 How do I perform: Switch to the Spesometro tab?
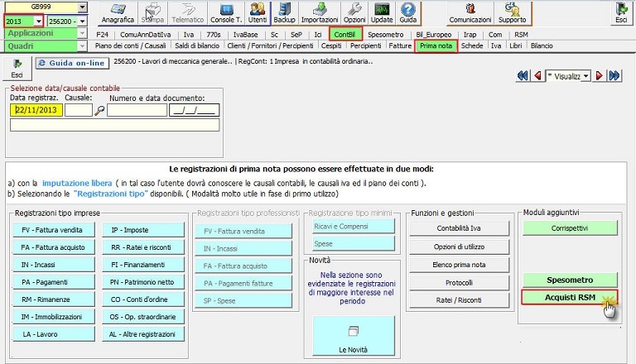tap(385, 35)
